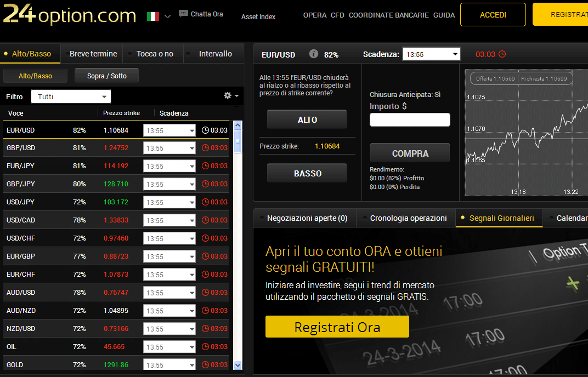The image size is (588, 377).
Task: Open the Filtro Tutti dropdown
Action: click(x=71, y=96)
